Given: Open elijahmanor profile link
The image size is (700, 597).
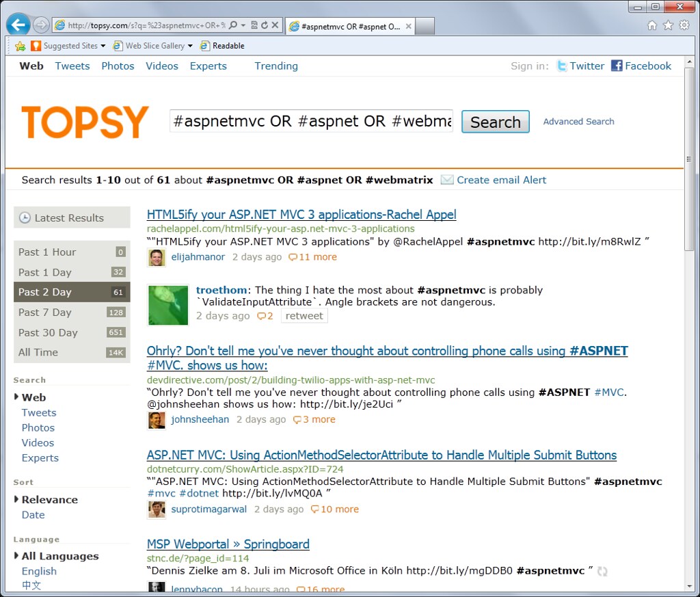Looking at the screenshot, I should [198, 257].
